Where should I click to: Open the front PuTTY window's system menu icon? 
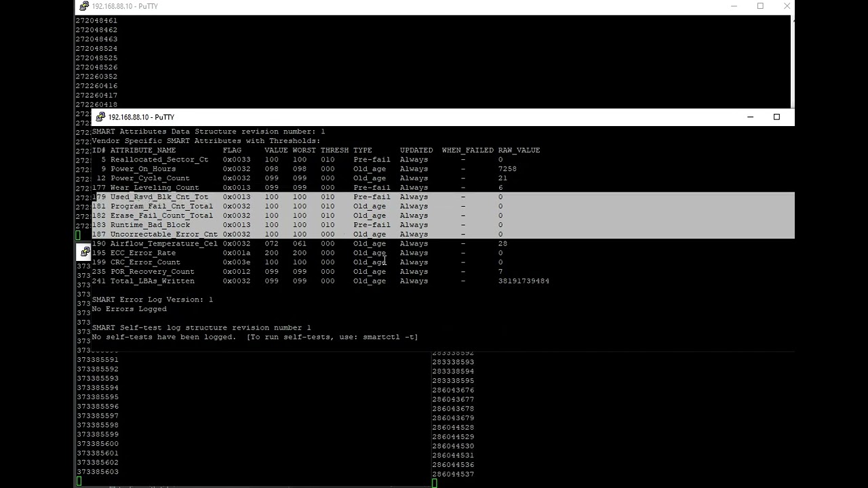(100, 117)
